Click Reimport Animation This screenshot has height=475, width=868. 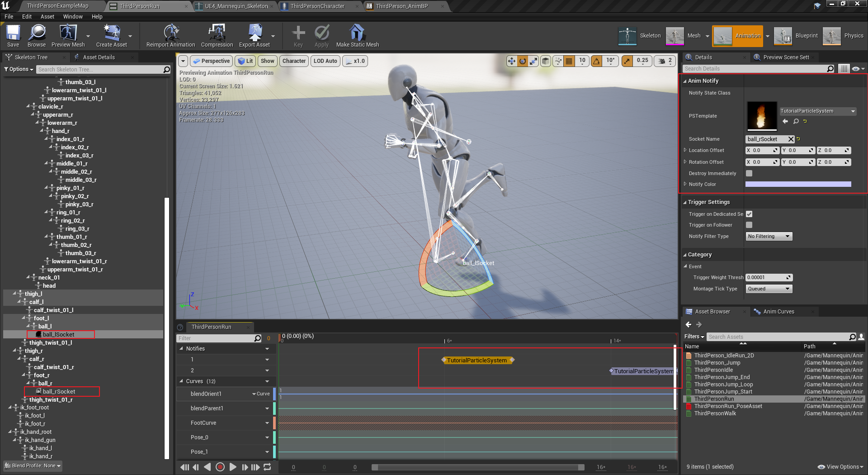click(x=170, y=36)
